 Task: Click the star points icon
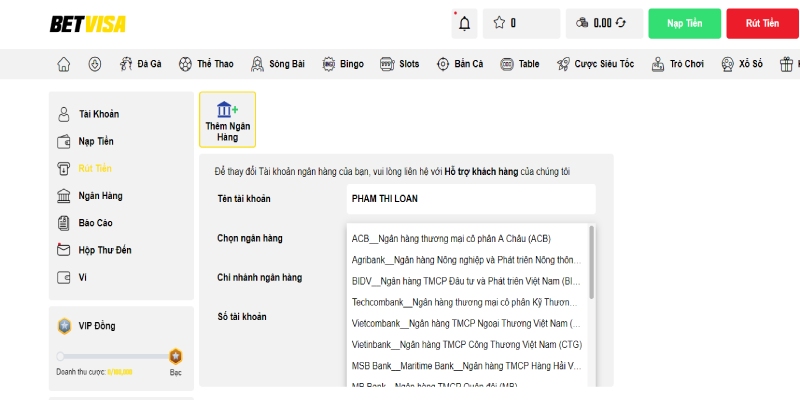tap(499, 23)
